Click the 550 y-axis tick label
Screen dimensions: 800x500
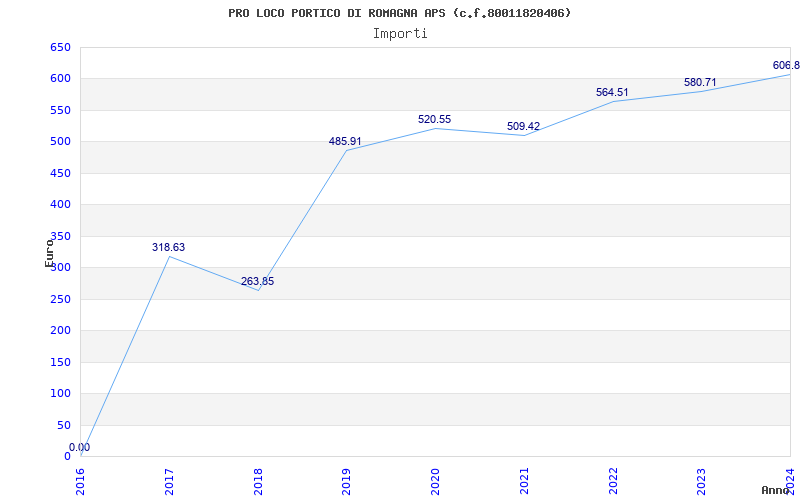pos(60,111)
